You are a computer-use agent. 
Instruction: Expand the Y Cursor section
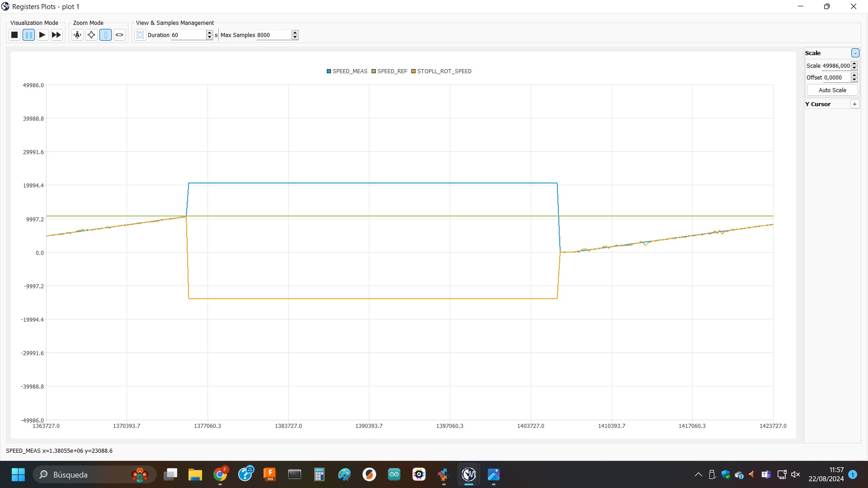tap(854, 104)
